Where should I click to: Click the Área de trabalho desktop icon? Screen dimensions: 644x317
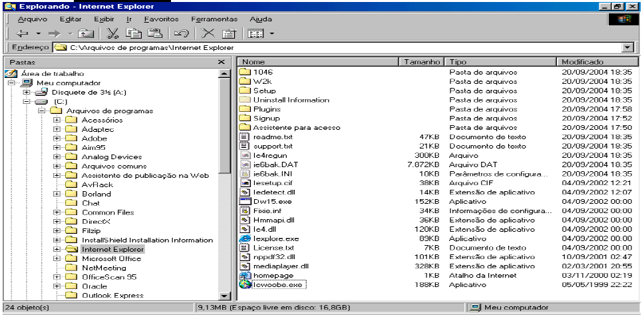pyautogui.click(x=11, y=74)
